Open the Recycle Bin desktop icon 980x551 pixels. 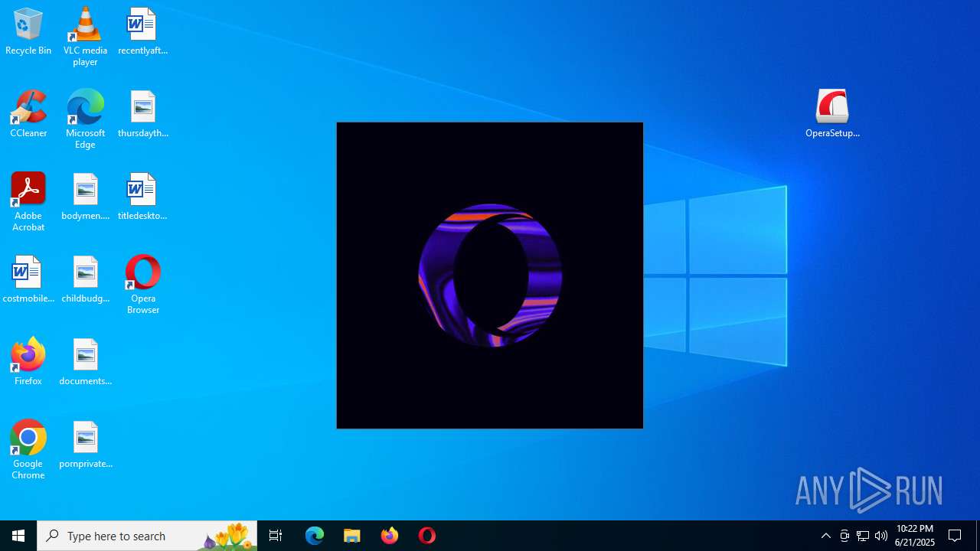pos(28,32)
